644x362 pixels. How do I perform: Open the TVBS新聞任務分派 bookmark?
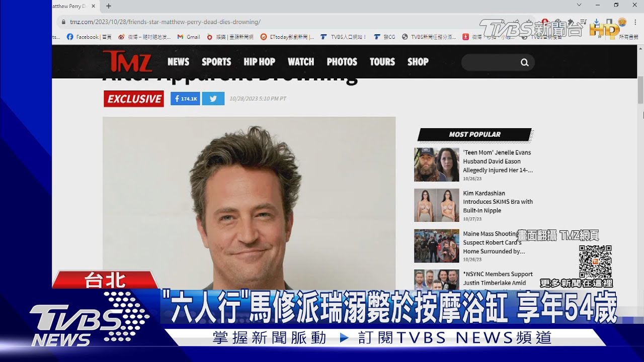[429, 37]
